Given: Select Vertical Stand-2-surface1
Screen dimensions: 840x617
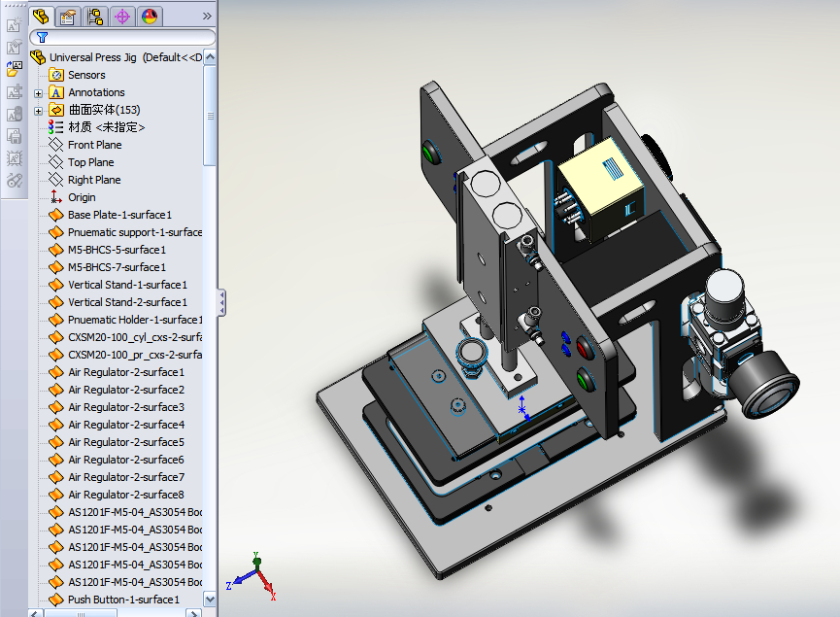Looking at the screenshot, I should pos(127,302).
